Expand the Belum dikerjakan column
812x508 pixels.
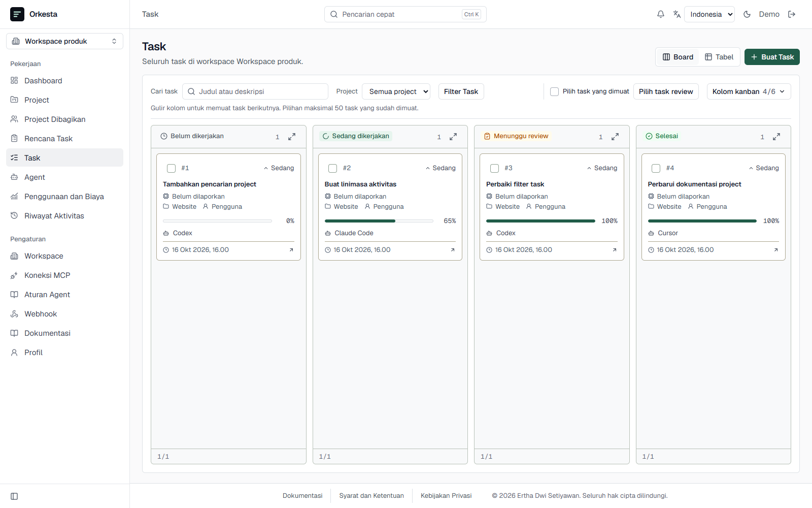click(292, 137)
